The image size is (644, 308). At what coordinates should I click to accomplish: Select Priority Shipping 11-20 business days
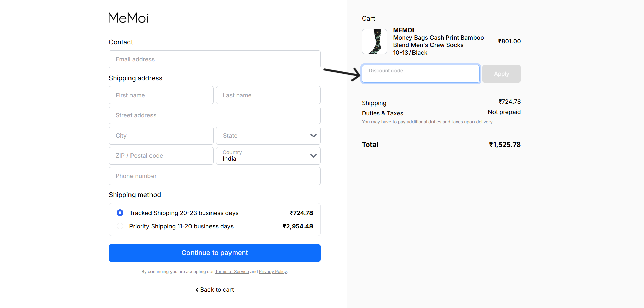(120, 226)
